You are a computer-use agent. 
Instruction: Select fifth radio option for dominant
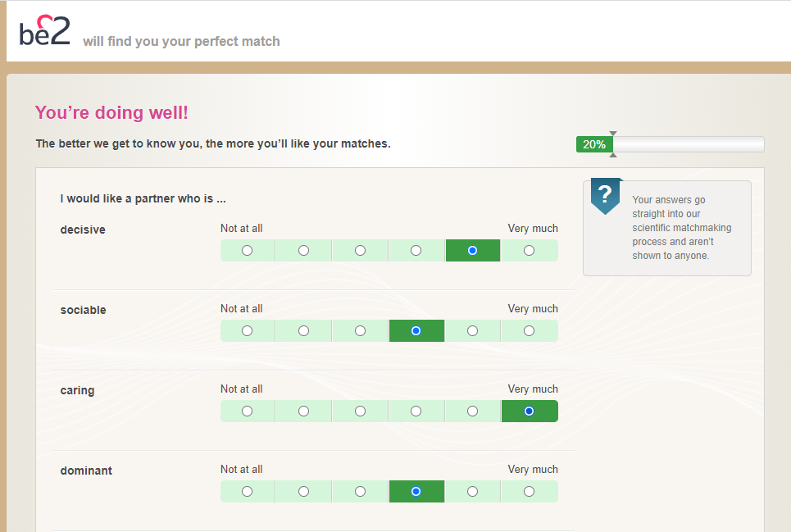(x=472, y=491)
